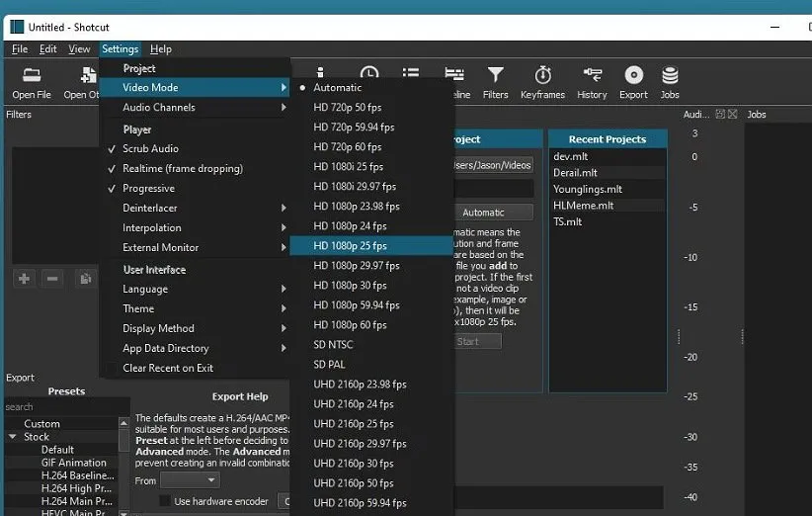Select the Custom presets item
This screenshot has height=516, width=812.
[41, 424]
